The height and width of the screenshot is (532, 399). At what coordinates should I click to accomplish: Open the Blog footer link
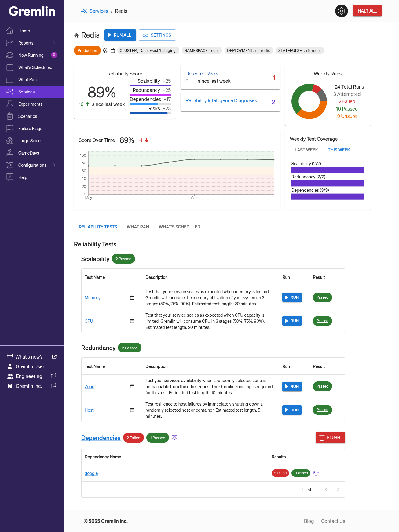309,521
